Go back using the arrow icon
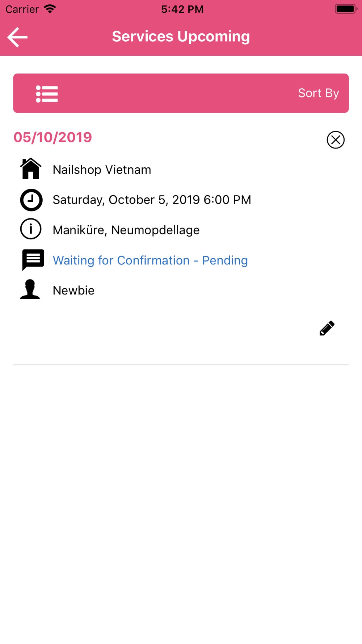The image size is (362, 644). click(17, 37)
